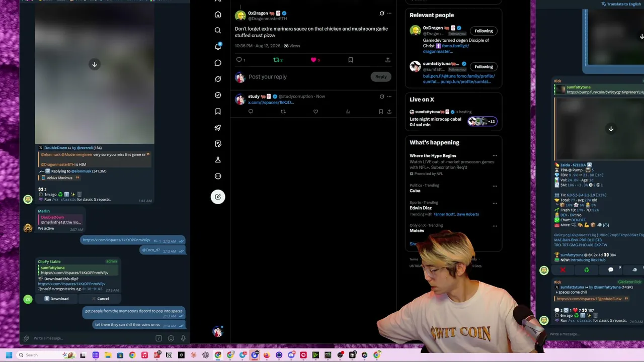
Task: Click the Reply button
Action: coord(381,77)
